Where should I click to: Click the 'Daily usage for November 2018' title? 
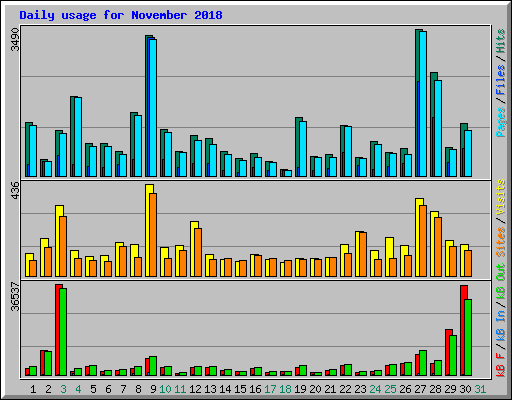pos(121,16)
